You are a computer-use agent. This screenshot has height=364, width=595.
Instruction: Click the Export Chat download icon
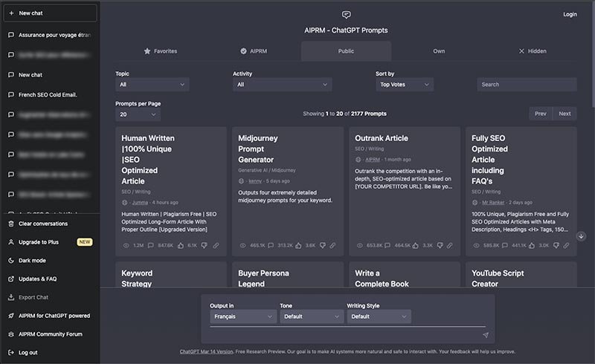[11, 297]
